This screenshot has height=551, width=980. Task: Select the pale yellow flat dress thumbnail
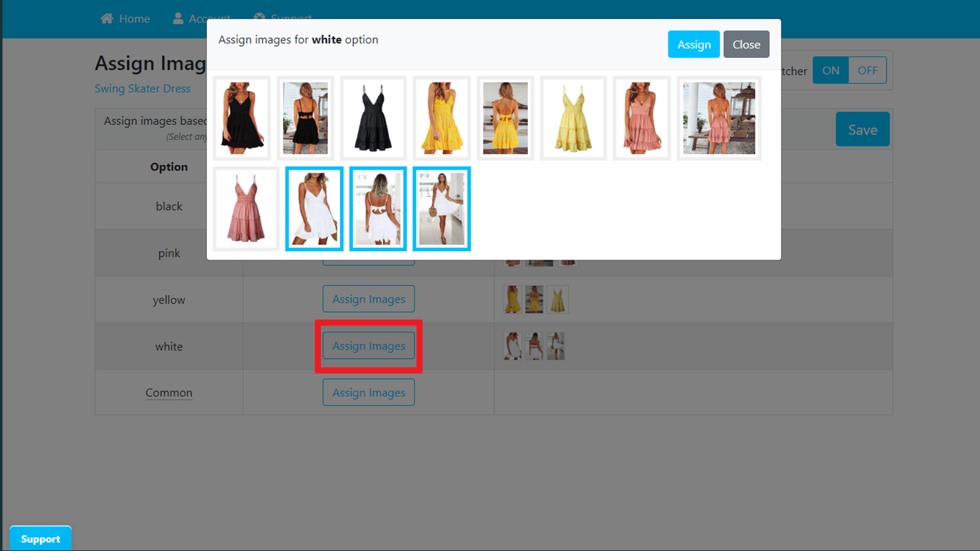(x=573, y=118)
